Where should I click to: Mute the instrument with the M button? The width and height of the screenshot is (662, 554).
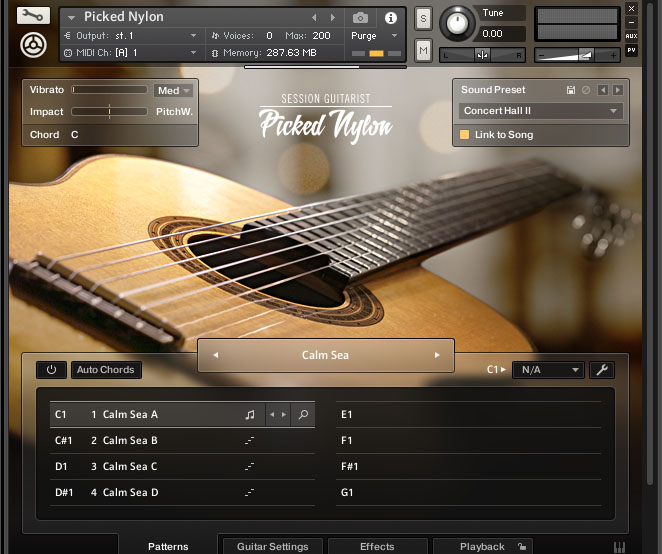tap(423, 51)
